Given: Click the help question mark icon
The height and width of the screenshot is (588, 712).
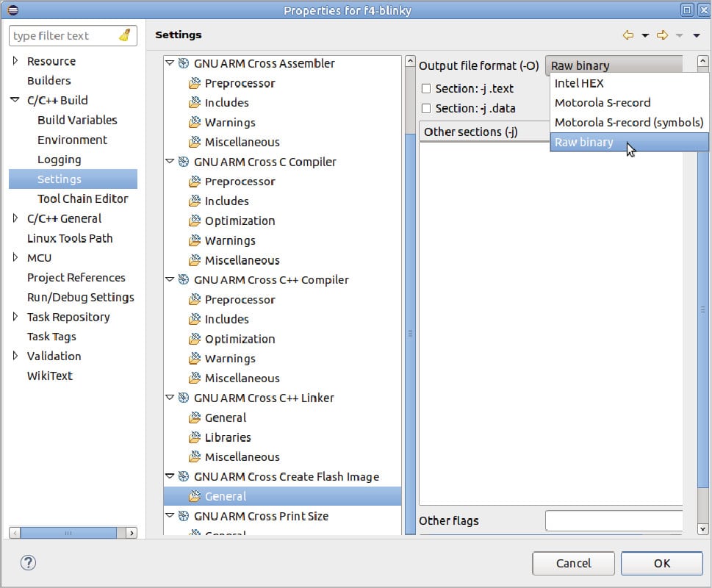Looking at the screenshot, I should click(28, 563).
